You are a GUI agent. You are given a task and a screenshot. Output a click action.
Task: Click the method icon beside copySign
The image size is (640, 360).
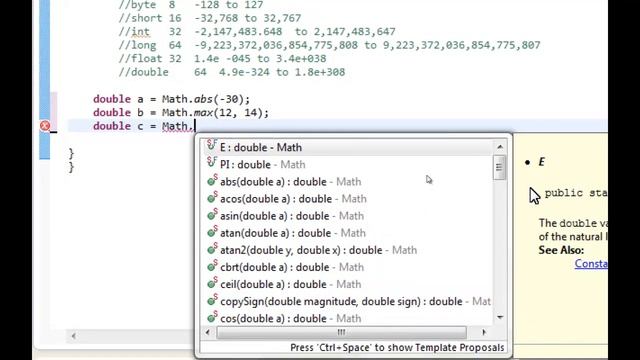(212, 300)
